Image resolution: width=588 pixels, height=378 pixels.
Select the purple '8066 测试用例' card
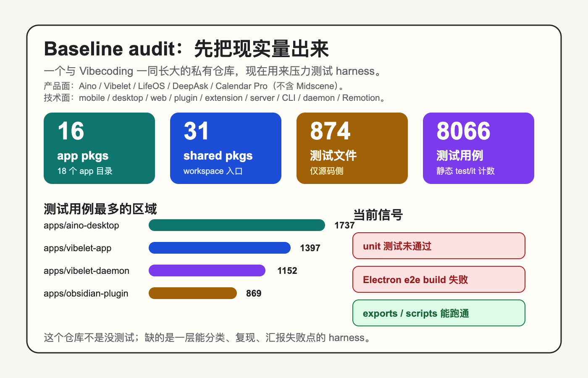click(x=478, y=148)
